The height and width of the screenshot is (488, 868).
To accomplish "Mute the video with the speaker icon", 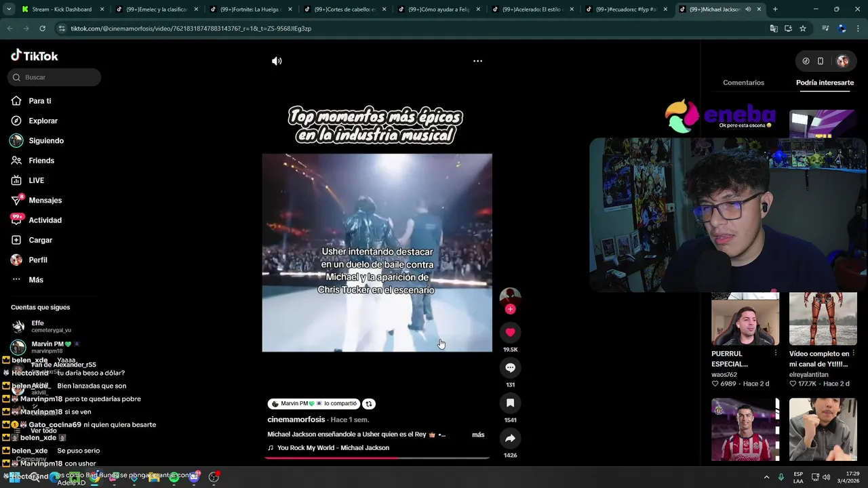I will [x=277, y=61].
